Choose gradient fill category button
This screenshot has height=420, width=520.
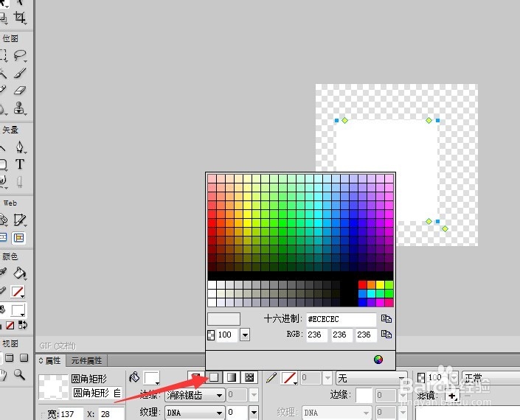pyautogui.click(x=232, y=377)
